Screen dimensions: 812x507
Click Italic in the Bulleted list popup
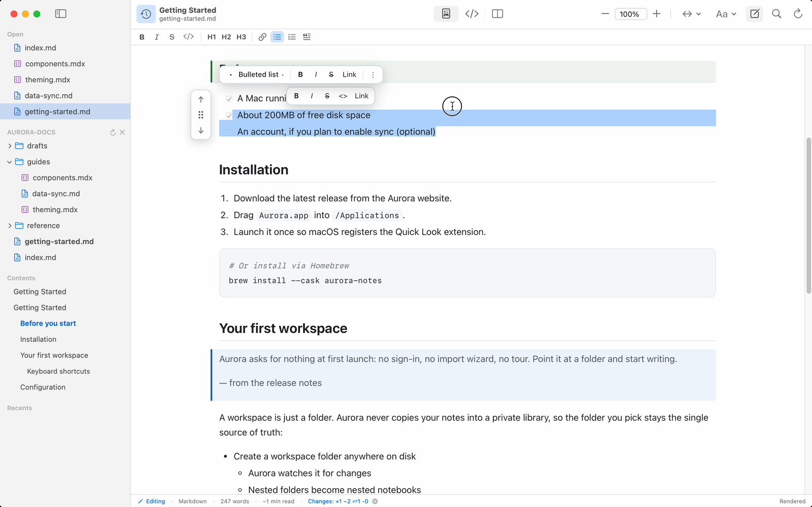(316, 75)
